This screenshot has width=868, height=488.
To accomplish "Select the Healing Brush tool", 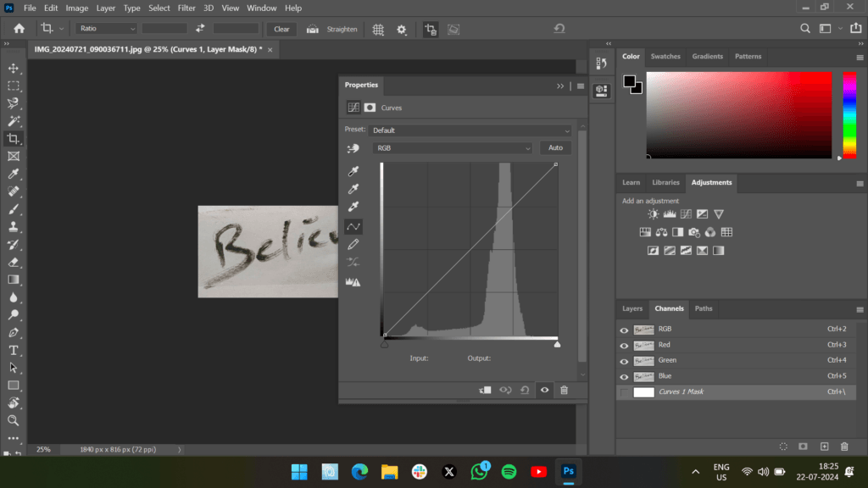I will 14,191.
